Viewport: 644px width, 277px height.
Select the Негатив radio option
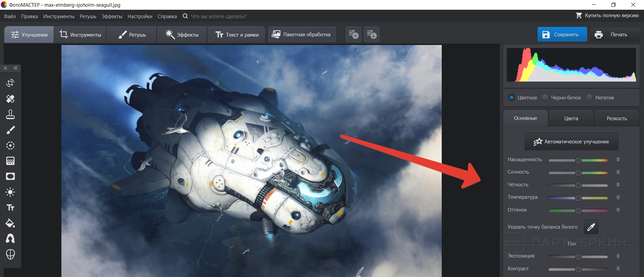[589, 98]
